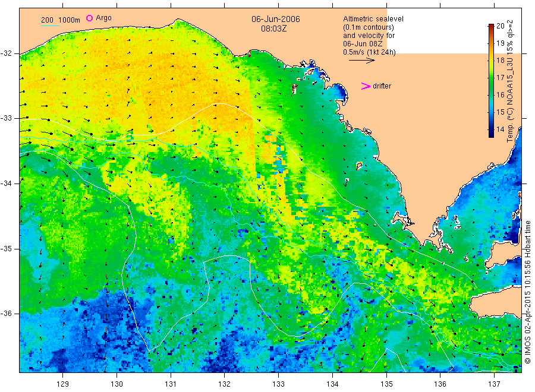Image resolution: width=535 pixels, height=392 pixels.
Task: Click the date label 06-Jun-2006
Action: pos(276,19)
